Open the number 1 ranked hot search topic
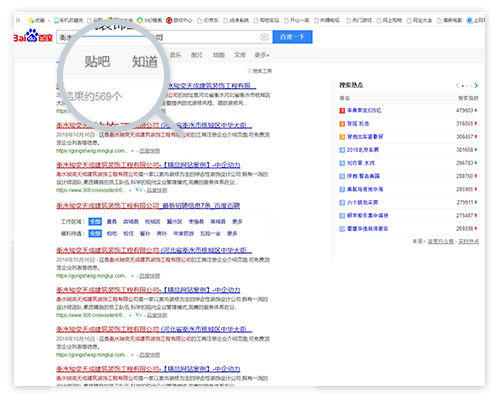The image size is (500, 403). 364,110
